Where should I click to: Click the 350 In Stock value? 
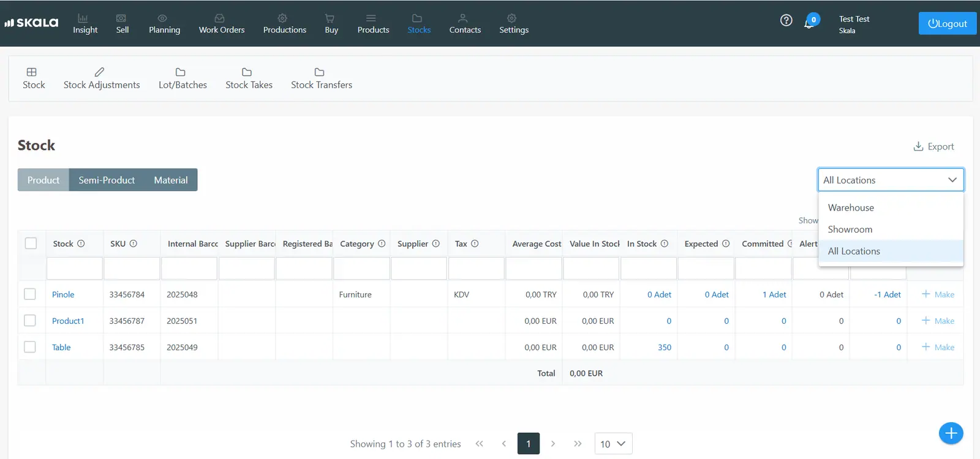point(665,347)
